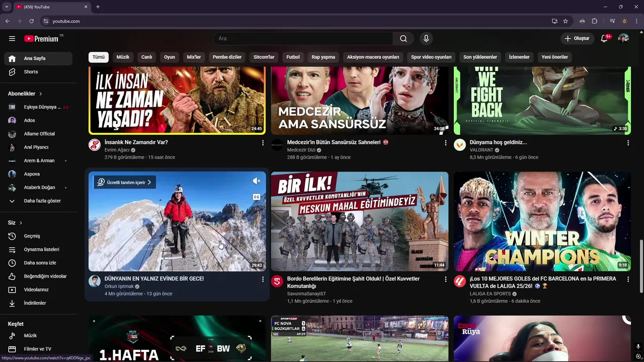Toggle captions on the preview video
This screenshot has height=362, width=644.
(257, 197)
